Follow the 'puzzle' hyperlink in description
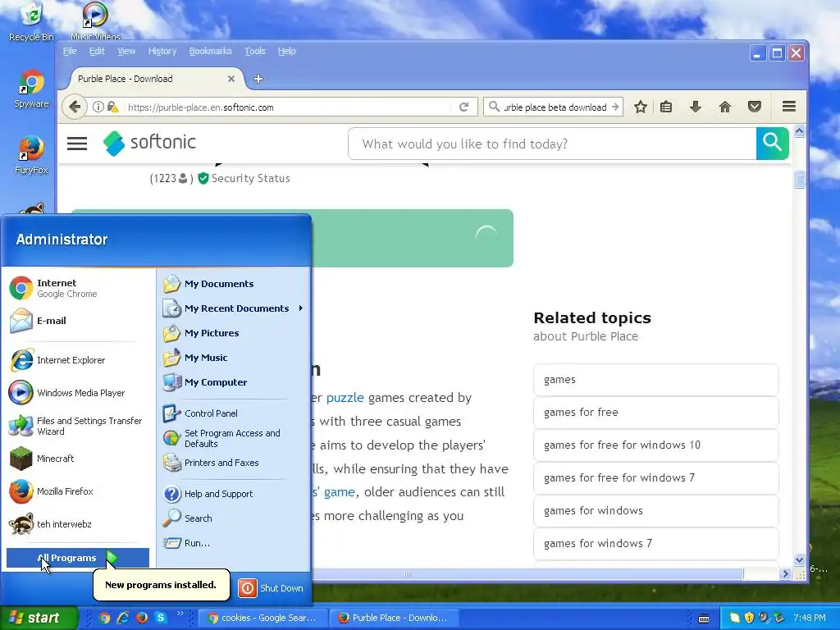The height and width of the screenshot is (630, 840). pyautogui.click(x=345, y=398)
